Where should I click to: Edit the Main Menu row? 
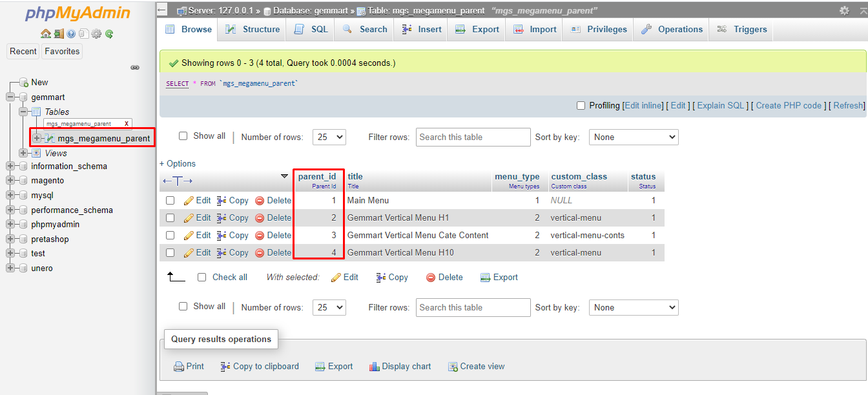point(198,201)
